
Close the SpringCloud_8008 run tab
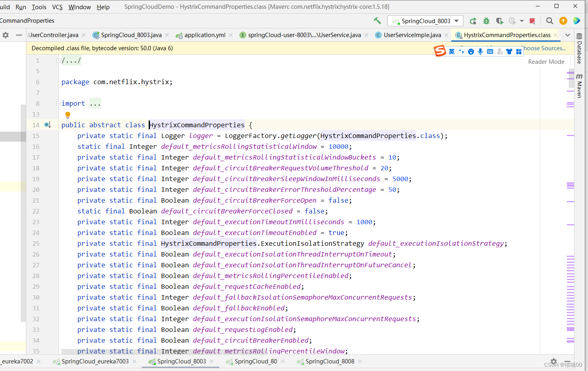360,361
